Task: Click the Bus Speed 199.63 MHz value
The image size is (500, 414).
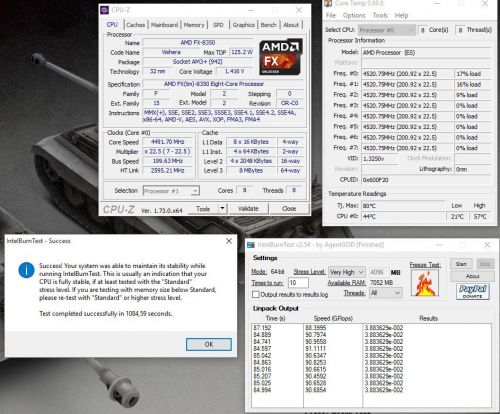Action: point(168,161)
